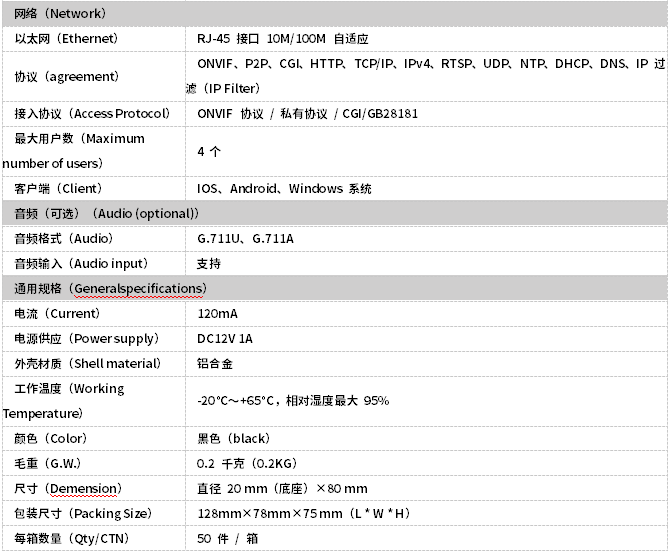
Task: Select the agreement protocol label cell
Action: [x=66, y=76]
